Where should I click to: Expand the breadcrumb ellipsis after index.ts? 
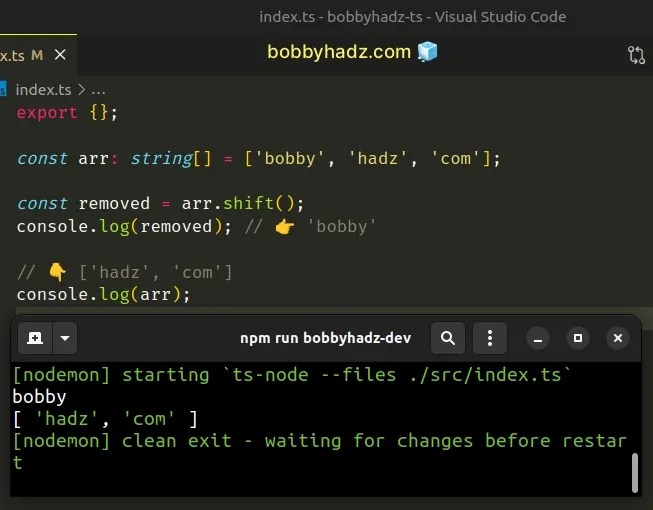pyautogui.click(x=98, y=90)
